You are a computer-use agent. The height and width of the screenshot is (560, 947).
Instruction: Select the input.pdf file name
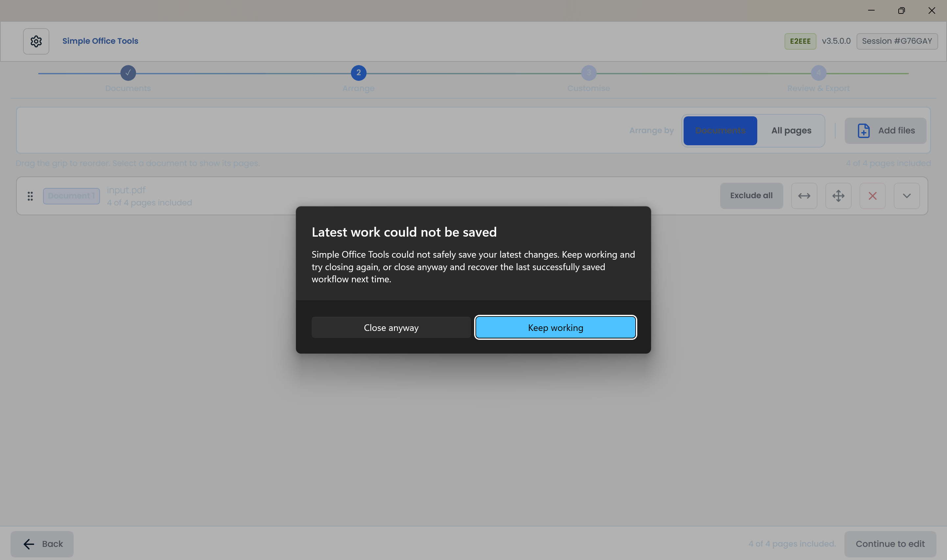pyautogui.click(x=126, y=190)
